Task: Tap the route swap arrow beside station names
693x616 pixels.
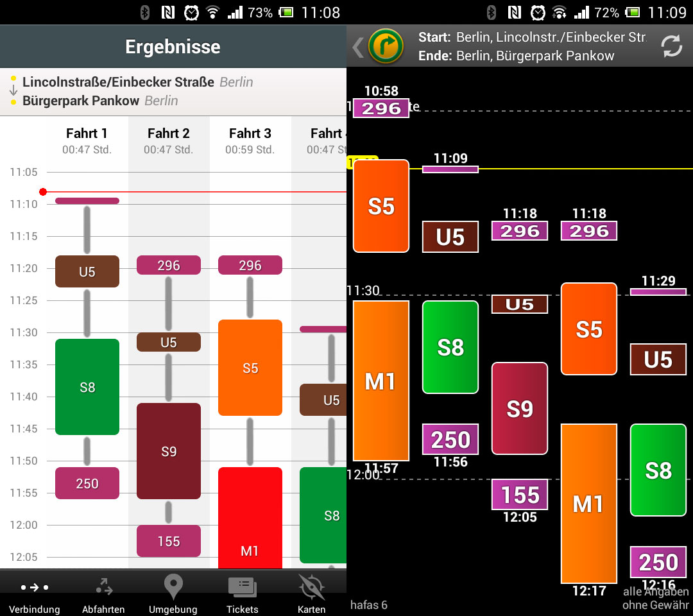Action: tap(13, 91)
